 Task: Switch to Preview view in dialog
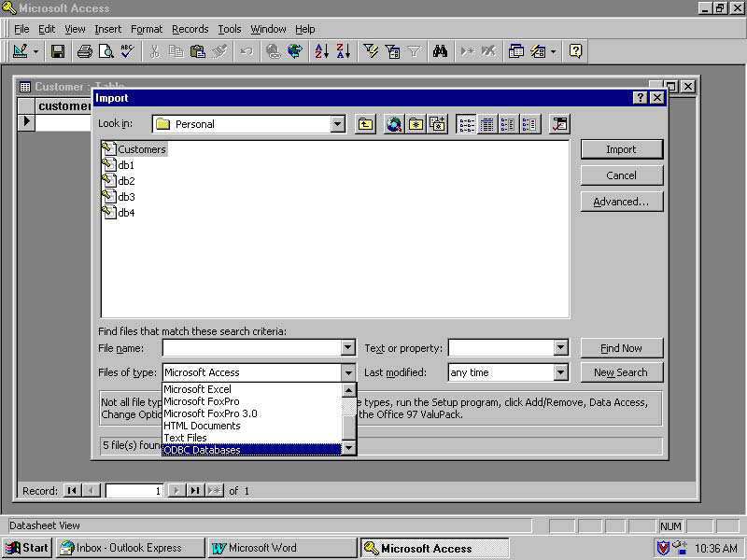(529, 124)
